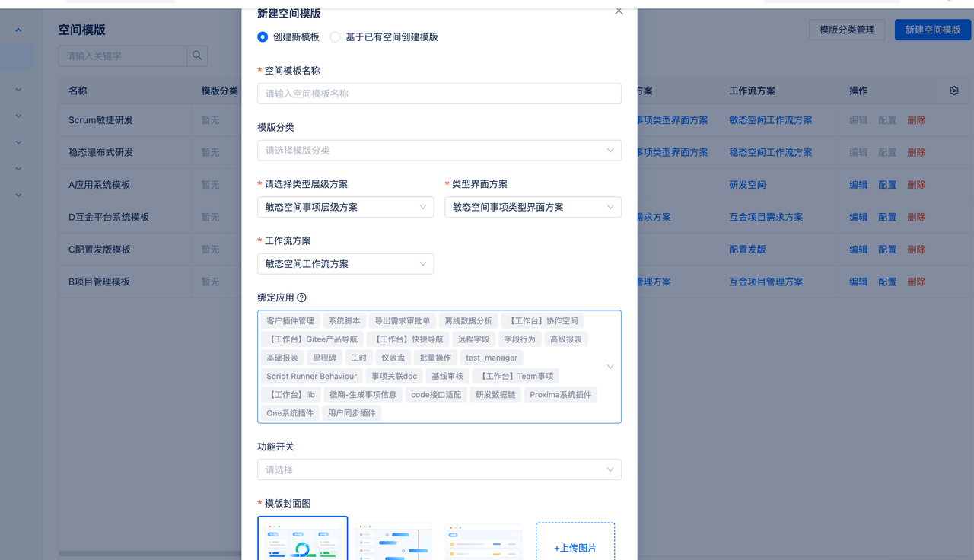Click the +上传图片 upload box
Viewport: 974px width, 560px height.
coord(575,542)
